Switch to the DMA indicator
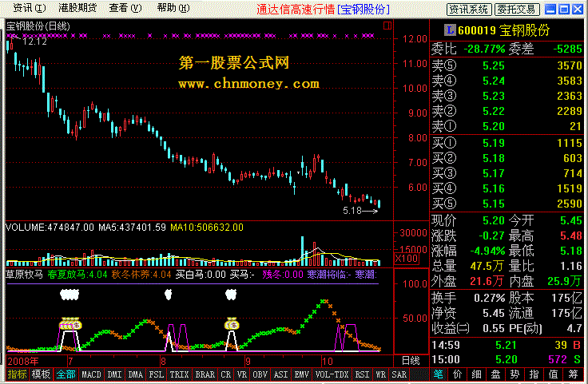 point(135,374)
